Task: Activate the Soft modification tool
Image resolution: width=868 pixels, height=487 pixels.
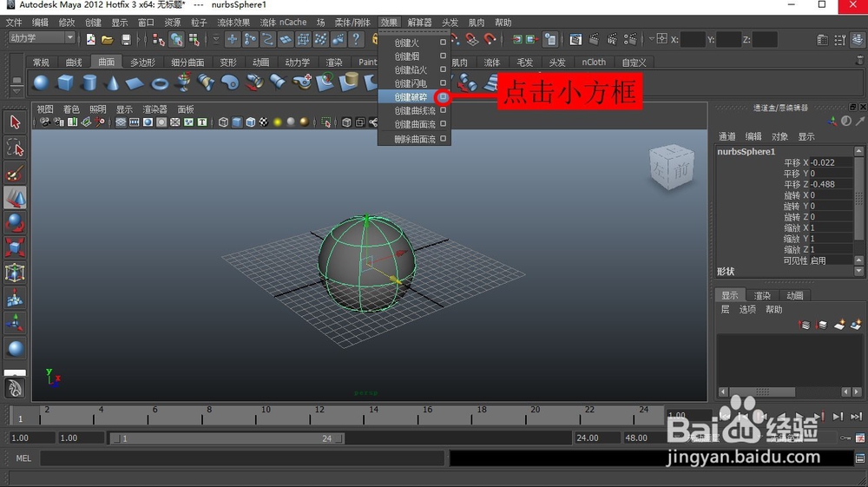Action: point(15,298)
